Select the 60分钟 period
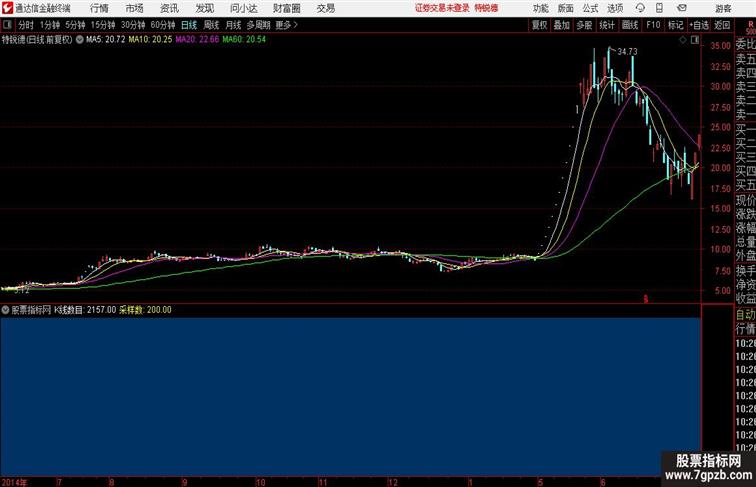 (x=163, y=25)
